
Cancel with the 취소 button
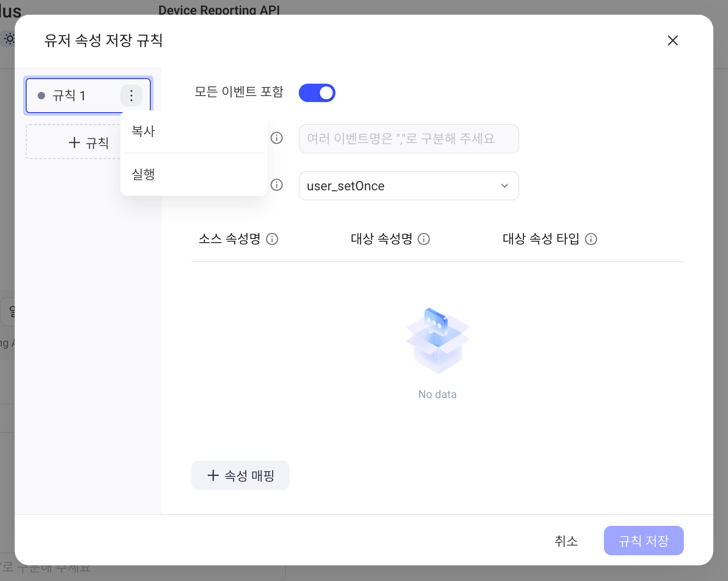[x=566, y=541]
